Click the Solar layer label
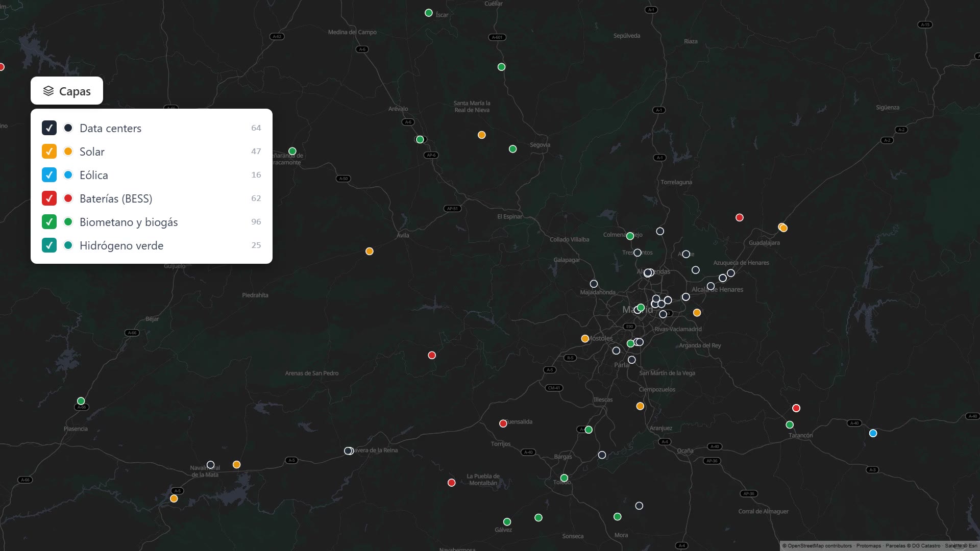 (x=92, y=152)
